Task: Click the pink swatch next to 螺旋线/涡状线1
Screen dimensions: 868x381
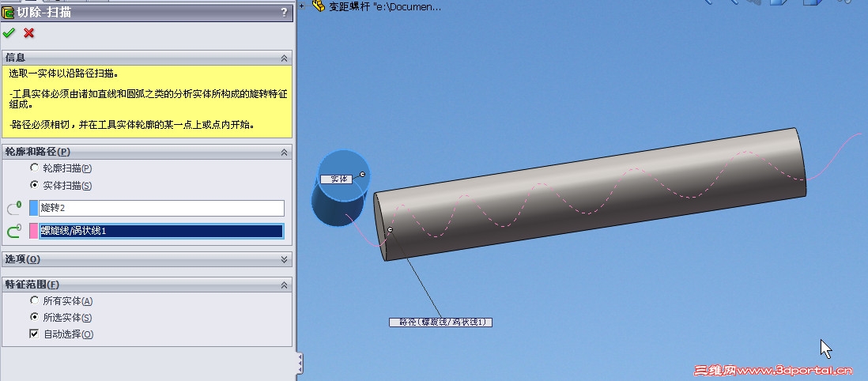Action: tap(33, 231)
